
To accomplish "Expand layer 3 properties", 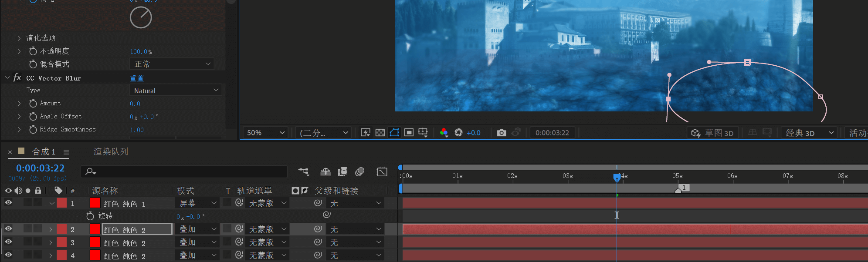I will tap(51, 242).
